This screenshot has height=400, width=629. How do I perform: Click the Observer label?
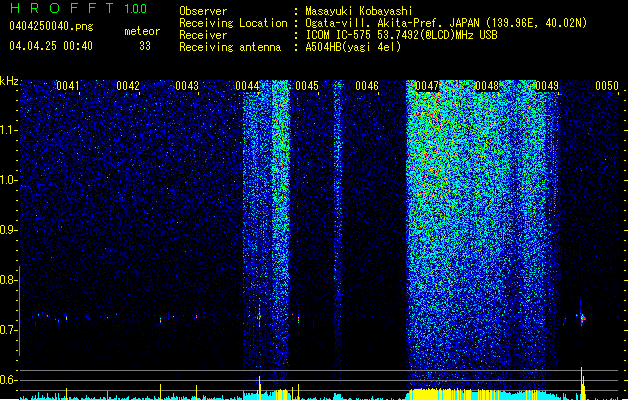[x=203, y=11]
